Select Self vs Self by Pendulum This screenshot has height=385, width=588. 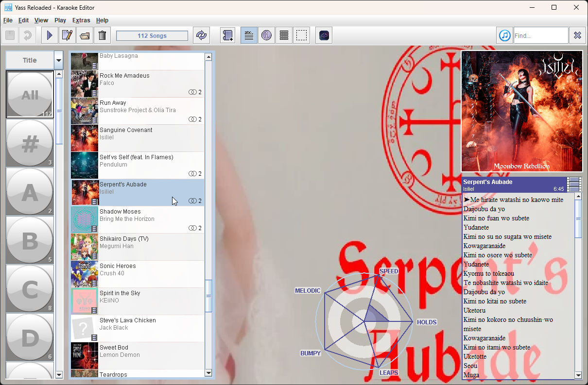pos(138,166)
